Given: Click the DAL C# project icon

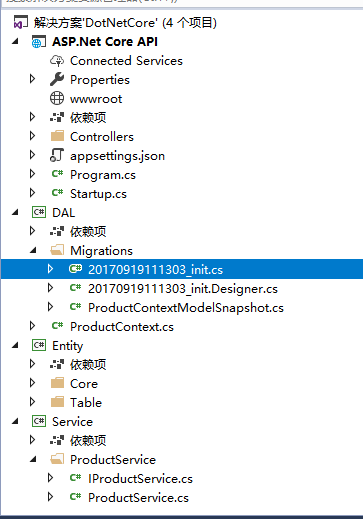Looking at the screenshot, I should coord(39,212).
